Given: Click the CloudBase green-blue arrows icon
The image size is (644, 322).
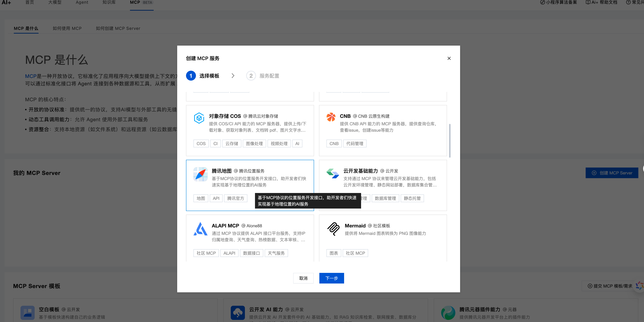Looking at the screenshot, I should tap(332, 173).
